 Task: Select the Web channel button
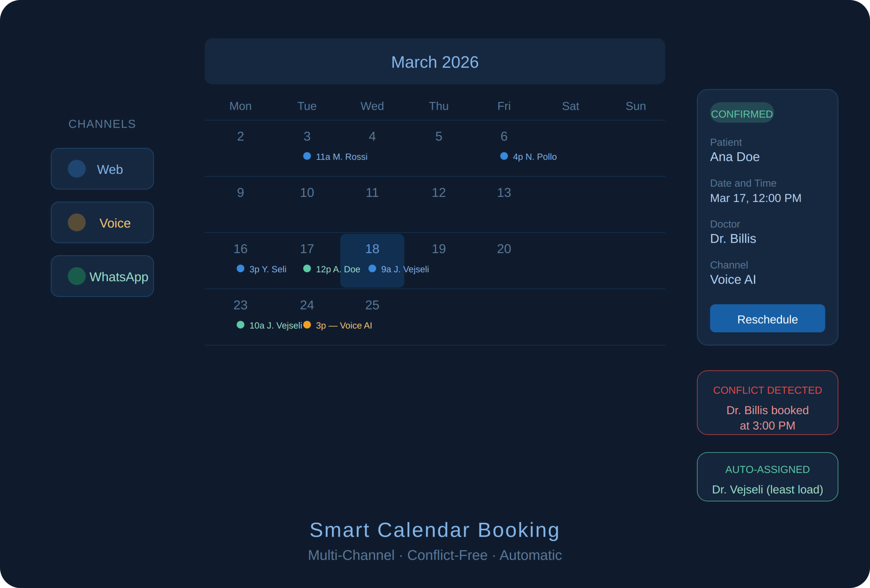coord(102,169)
